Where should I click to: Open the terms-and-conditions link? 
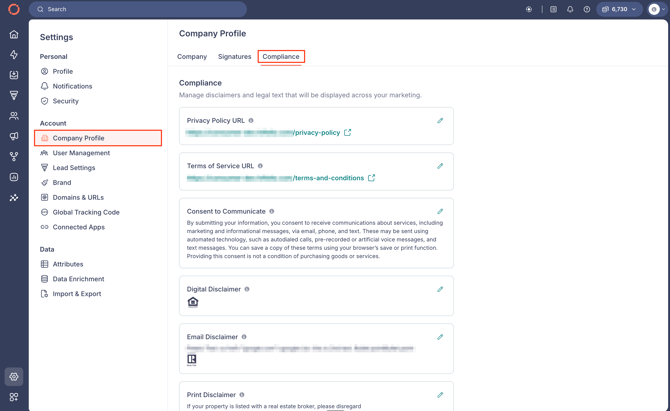click(328, 178)
